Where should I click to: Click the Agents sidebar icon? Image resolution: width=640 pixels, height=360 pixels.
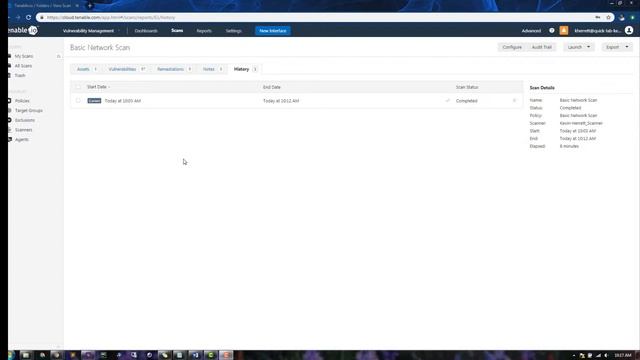10,139
